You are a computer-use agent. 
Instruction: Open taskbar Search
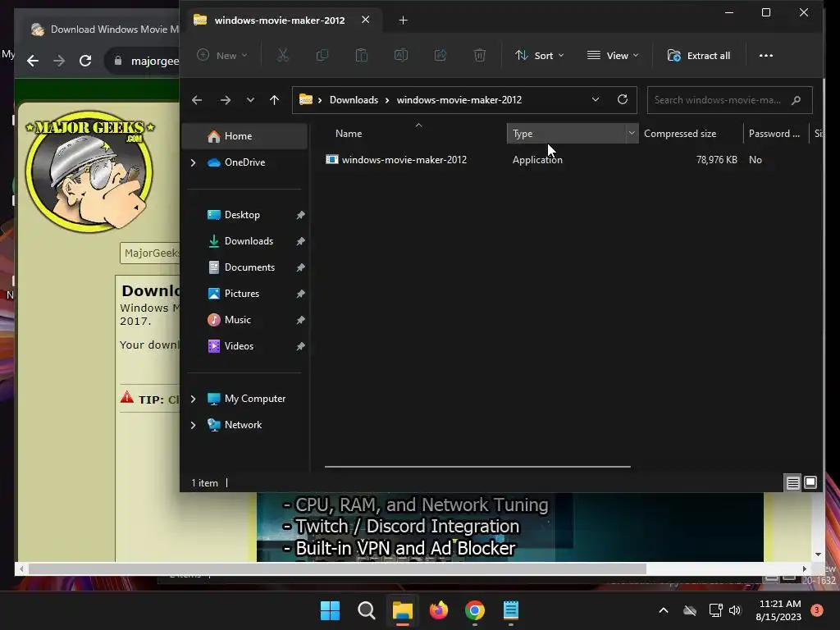point(367,610)
